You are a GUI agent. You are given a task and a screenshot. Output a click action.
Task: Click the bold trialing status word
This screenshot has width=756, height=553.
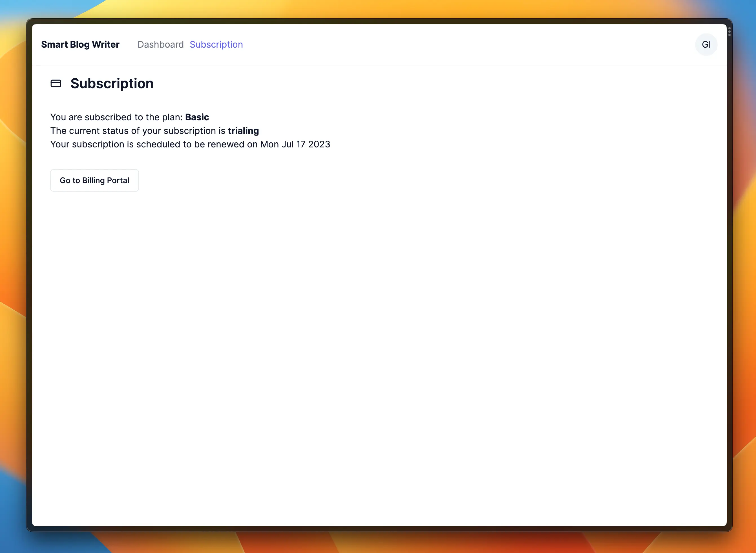coord(243,130)
